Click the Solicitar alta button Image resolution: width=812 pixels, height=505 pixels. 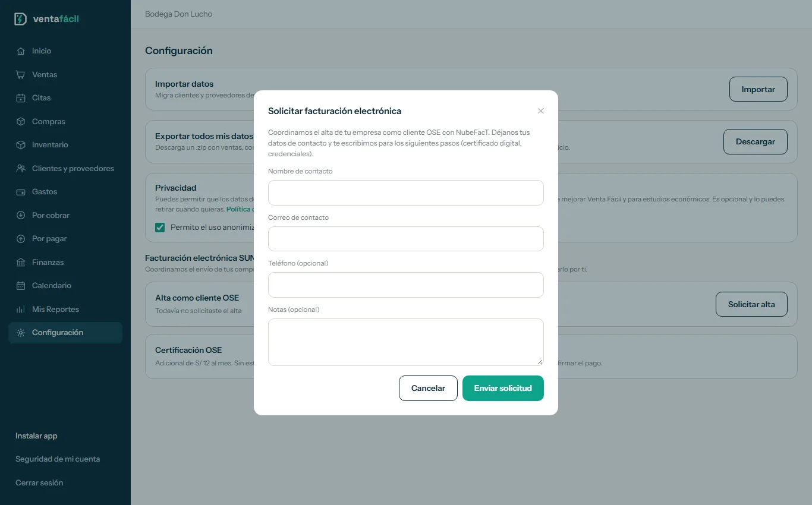click(751, 304)
